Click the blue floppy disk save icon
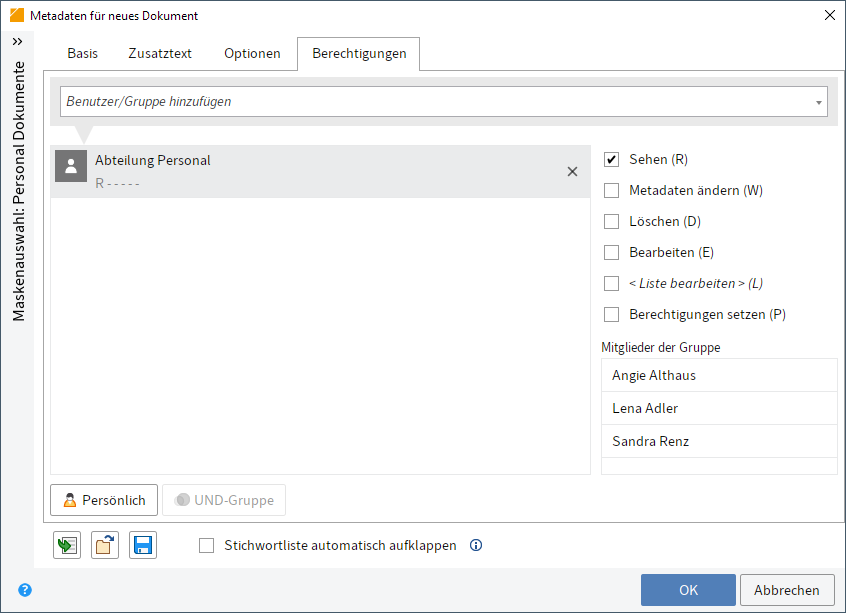The height and width of the screenshot is (613, 846). [143, 545]
